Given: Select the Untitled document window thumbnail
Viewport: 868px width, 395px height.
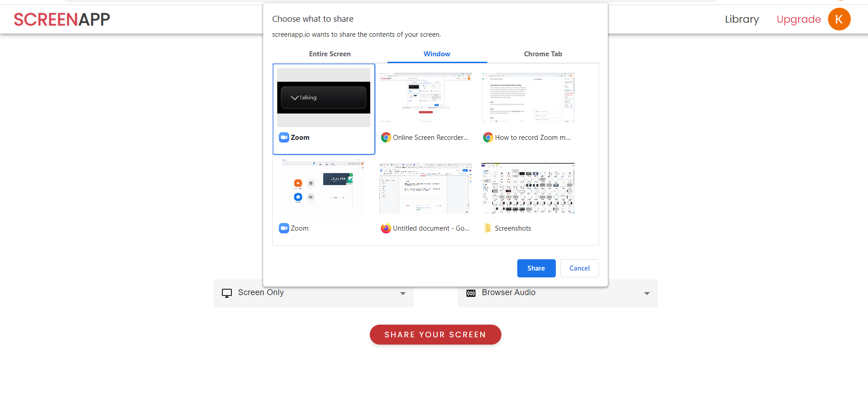Looking at the screenshot, I should click(426, 188).
